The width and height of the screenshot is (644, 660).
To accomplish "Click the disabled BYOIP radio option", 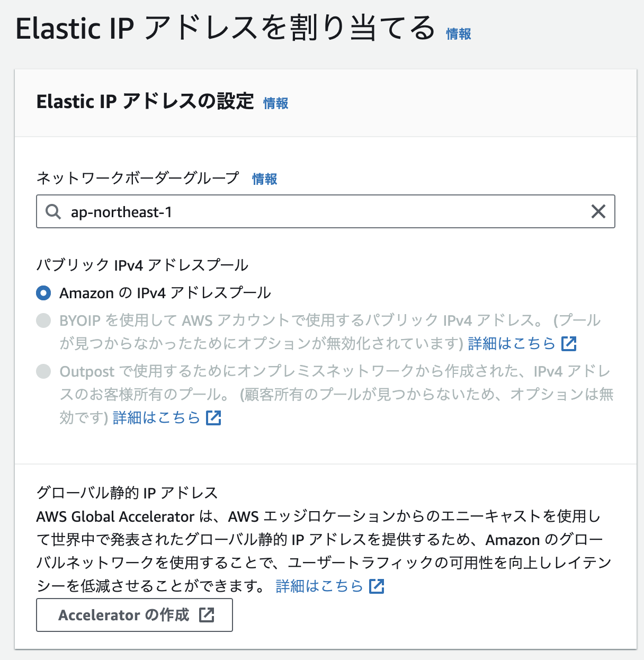I will [x=43, y=320].
